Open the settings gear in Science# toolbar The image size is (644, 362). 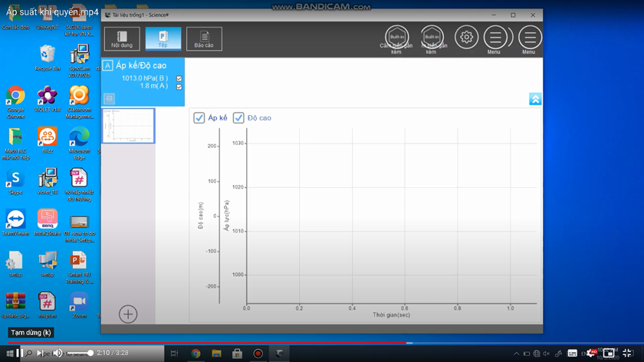466,38
